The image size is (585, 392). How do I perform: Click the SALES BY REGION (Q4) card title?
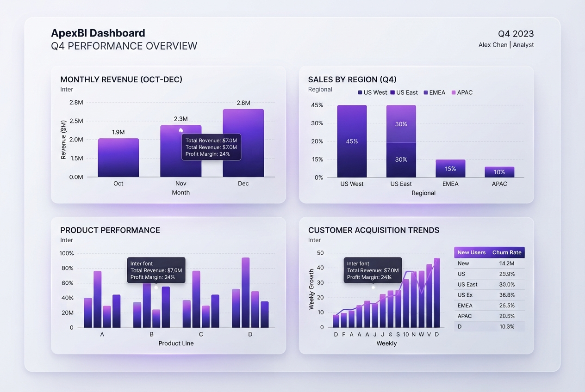tap(352, 80)
